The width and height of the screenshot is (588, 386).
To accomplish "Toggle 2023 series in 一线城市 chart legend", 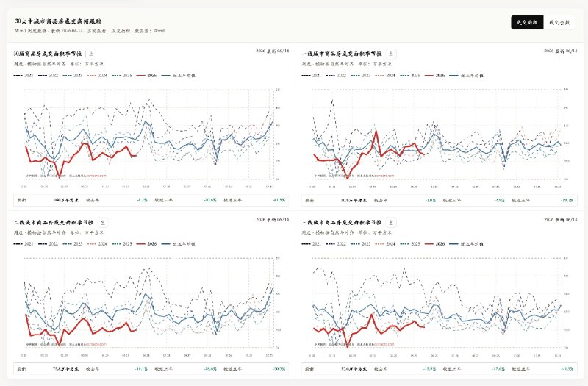I will (361, 76).
